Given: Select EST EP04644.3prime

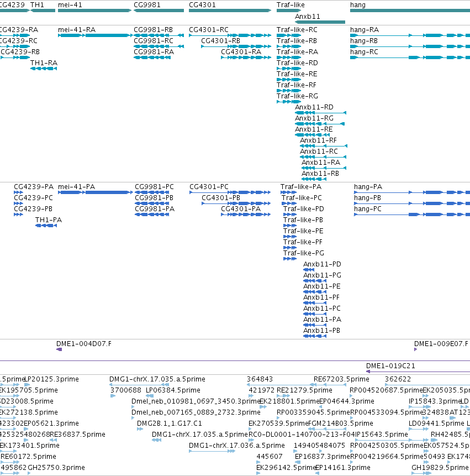Looking at the screenshot, I should 347,401.
